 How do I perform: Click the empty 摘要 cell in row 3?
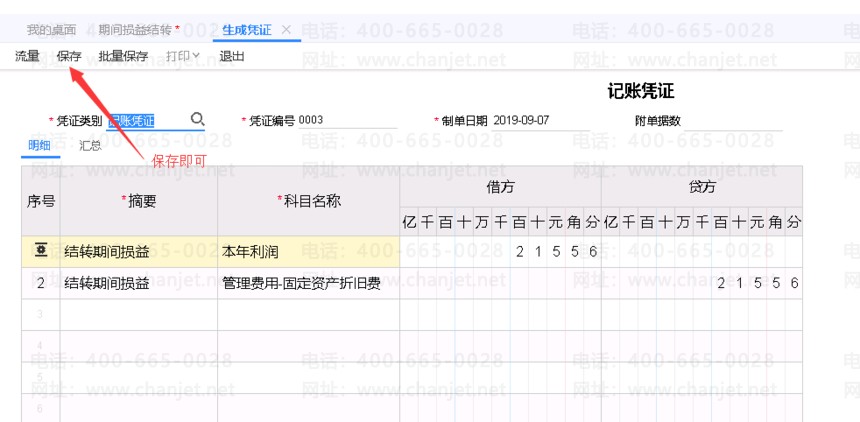(x=139, y=315)
